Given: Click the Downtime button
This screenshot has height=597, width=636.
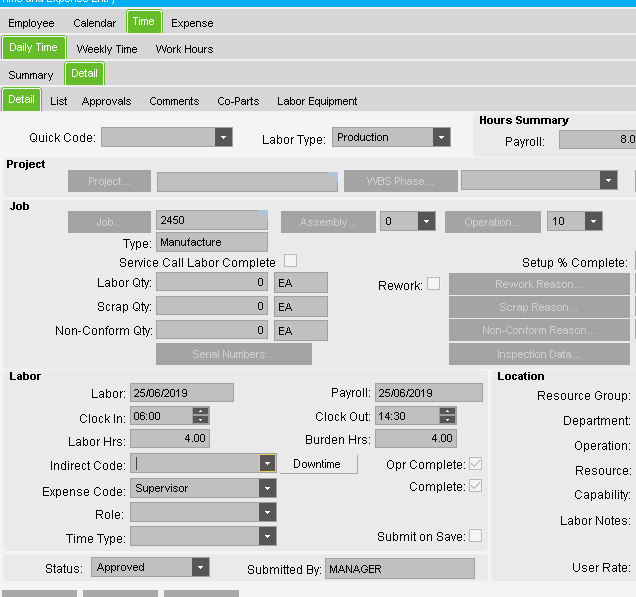Looking at the screenshot, I should 318,464.
